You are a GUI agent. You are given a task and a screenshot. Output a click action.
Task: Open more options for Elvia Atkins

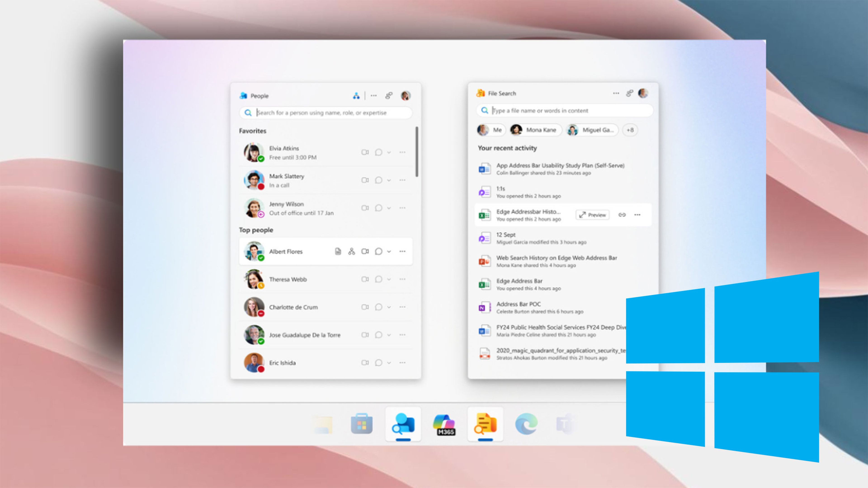click(x=402, y=152)
